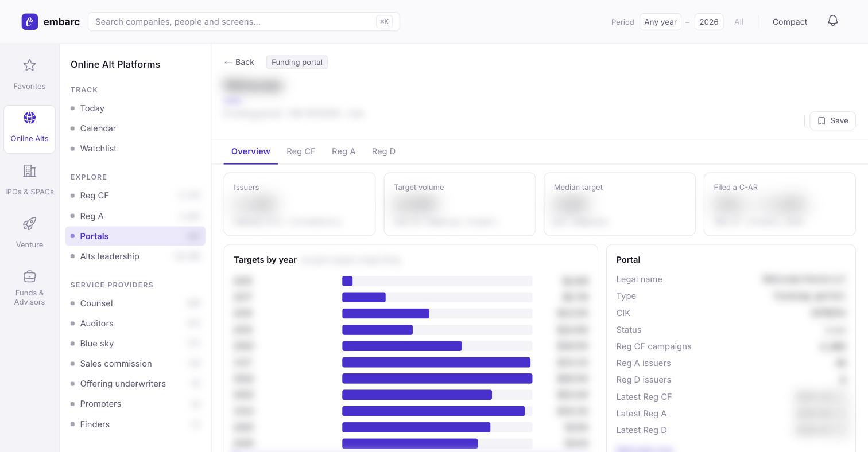Screen dimensions: 868x452
Task: Switch to the Reg D tab
Action: tap(383, 151)
